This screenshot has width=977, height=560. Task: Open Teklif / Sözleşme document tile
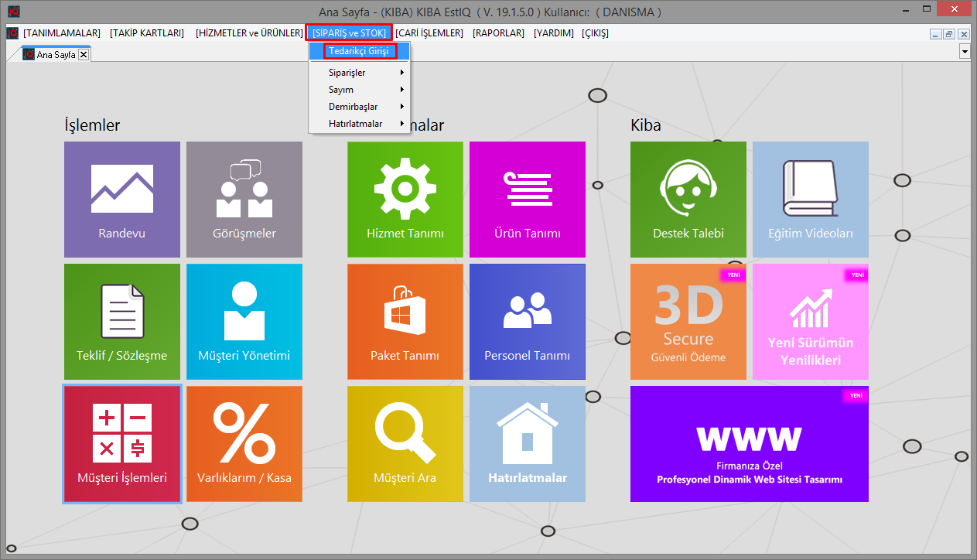[122, 321]
